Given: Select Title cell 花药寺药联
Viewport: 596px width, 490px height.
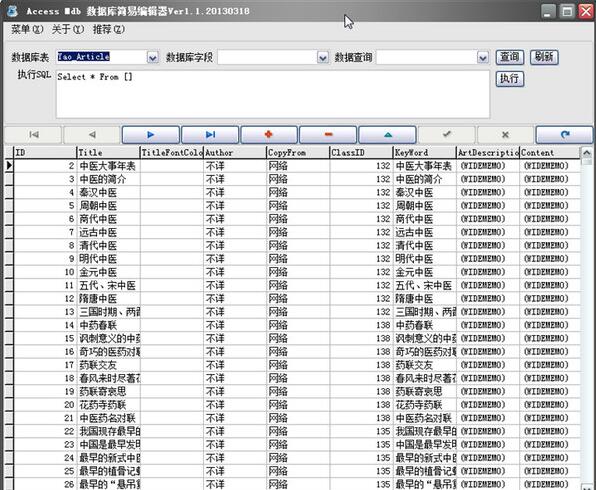Looking at the screenshot, I should click(108, 405).
